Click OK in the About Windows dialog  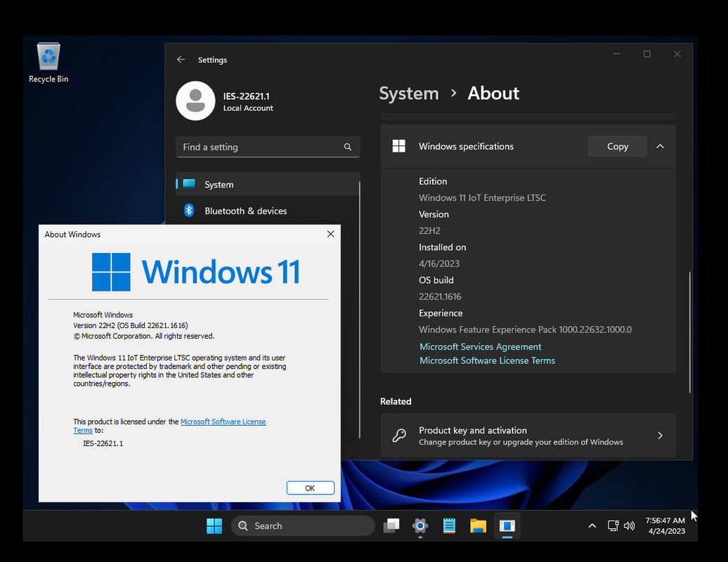pyautogui.click(x=310, y=488)
